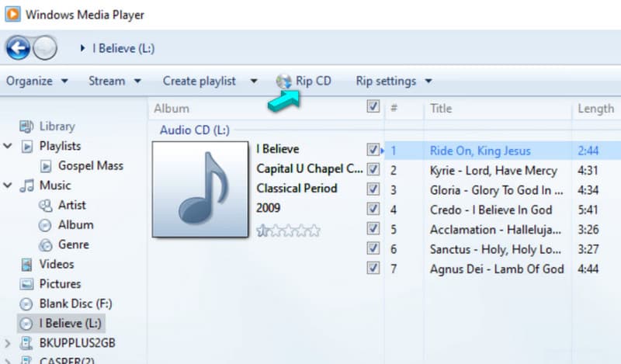621x364 pixels.
Task: Set the album rating to three stars
Action: (289, 231)
